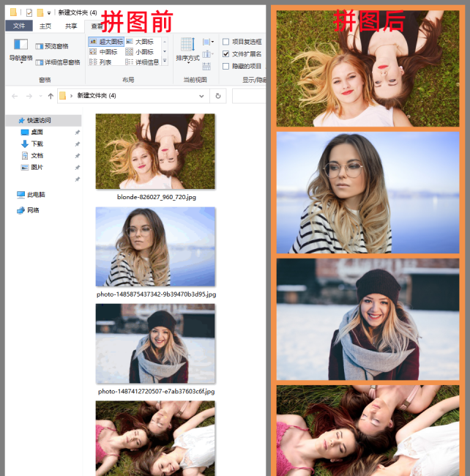
Task: Click the Up one level arrow
Action: pos(51,96)
